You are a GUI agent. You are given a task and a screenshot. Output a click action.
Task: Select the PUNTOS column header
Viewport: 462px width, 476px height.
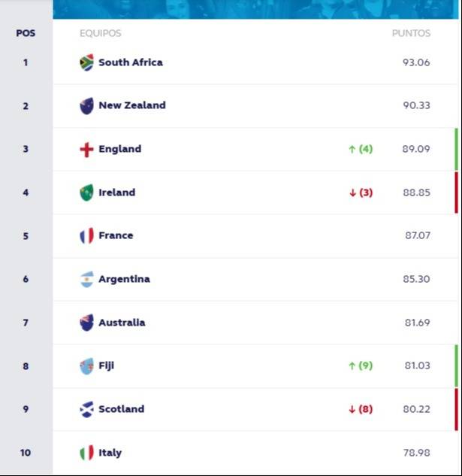point(411,33)
